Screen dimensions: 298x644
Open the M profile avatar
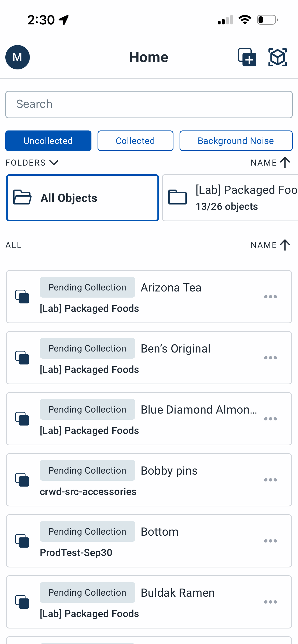(18, 57)
